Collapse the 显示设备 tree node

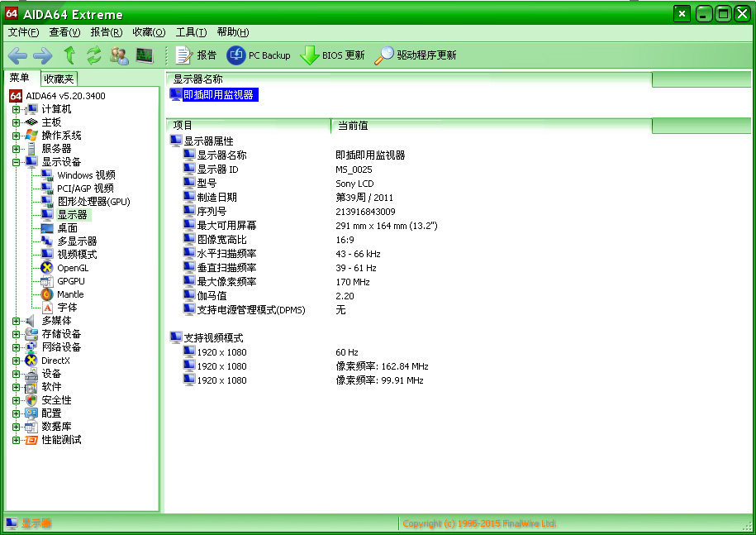[x=16, y=163]
